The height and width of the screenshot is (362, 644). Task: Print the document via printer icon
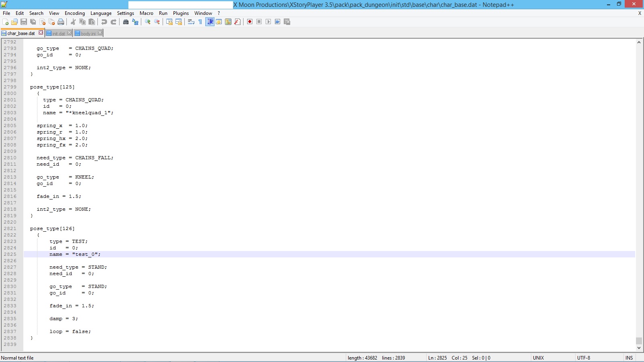[x=61, y=22]
